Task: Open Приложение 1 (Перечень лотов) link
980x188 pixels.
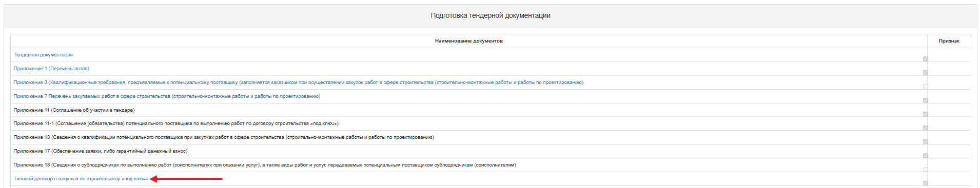Action: (51, 69)
